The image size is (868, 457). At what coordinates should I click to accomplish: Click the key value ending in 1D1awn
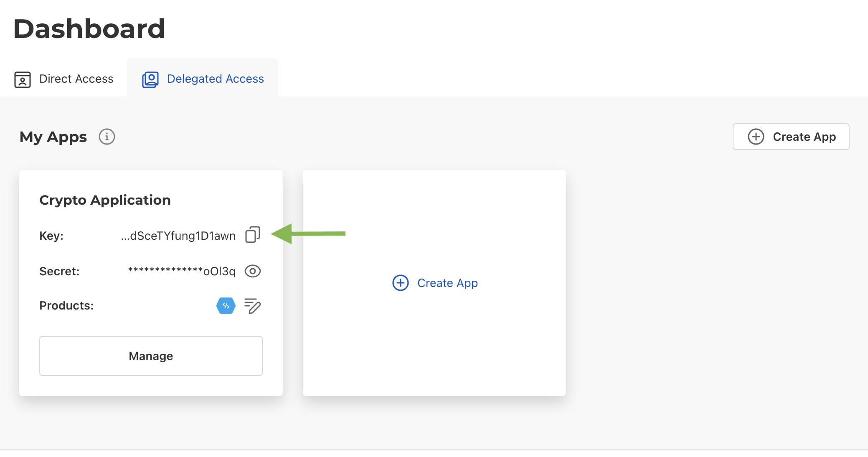tap(178, 236)
